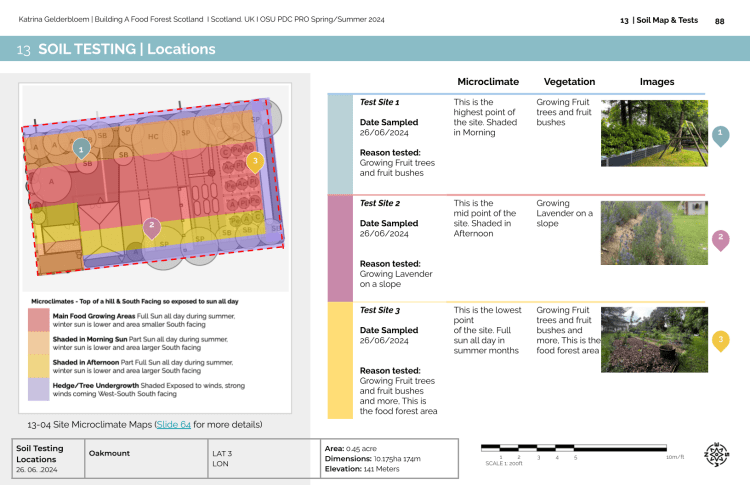This screenshot has height=485, width=750.
Task: Open the Test Site 3 food forest photo
Action: coord(654,340)
